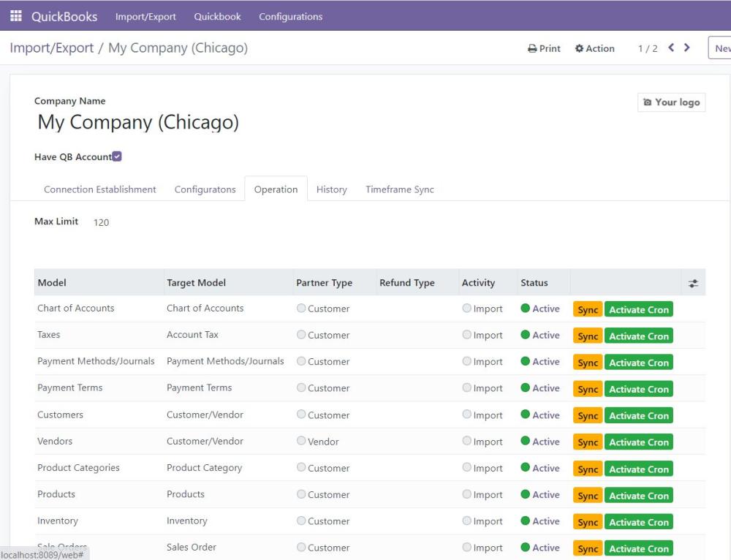Image resolution: width=731 pixels, height=560 pixels.
Task: Activate Cron for Payment Terms
Action: pyautogui.click(x=639, y=390)
